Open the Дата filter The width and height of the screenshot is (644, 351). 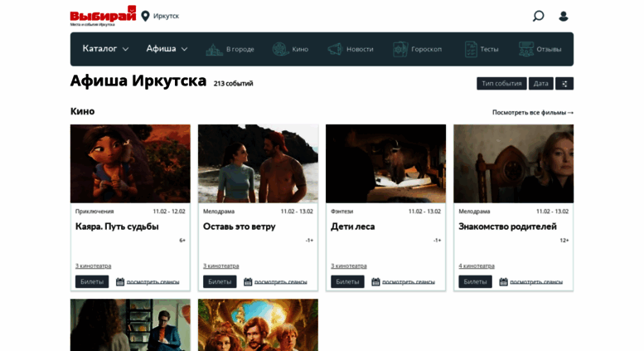tap(541, 84)
